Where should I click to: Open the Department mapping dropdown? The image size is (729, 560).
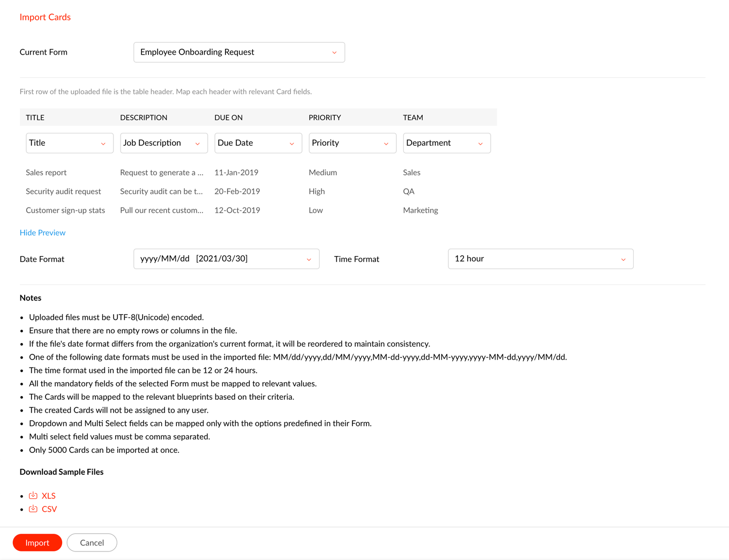click(446, 143)
